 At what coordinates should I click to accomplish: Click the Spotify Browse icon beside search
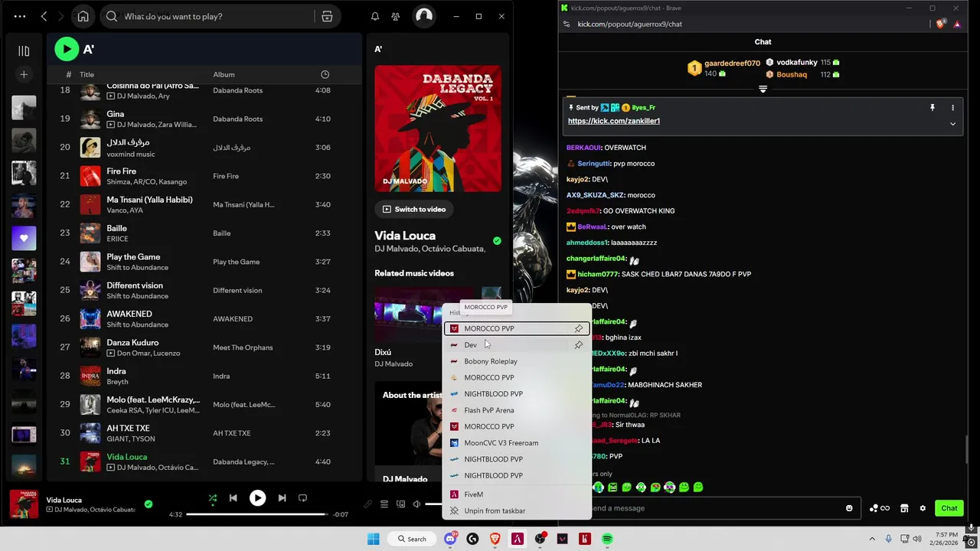point(327,16)
